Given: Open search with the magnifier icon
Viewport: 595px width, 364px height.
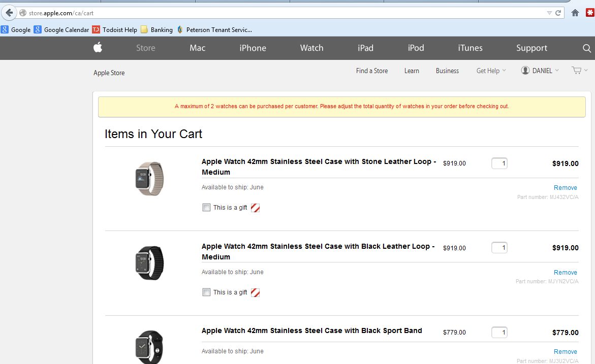Looking at the screenshot, I should tap(587, 48).
